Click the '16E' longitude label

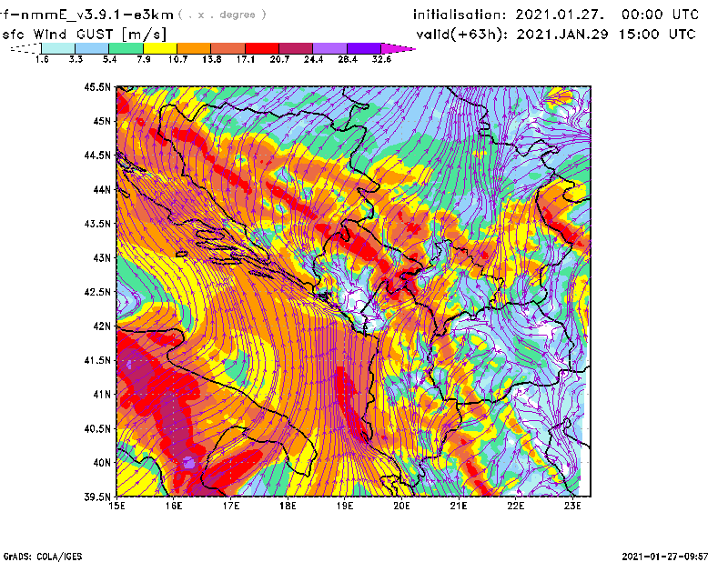[x=174, y=506]
